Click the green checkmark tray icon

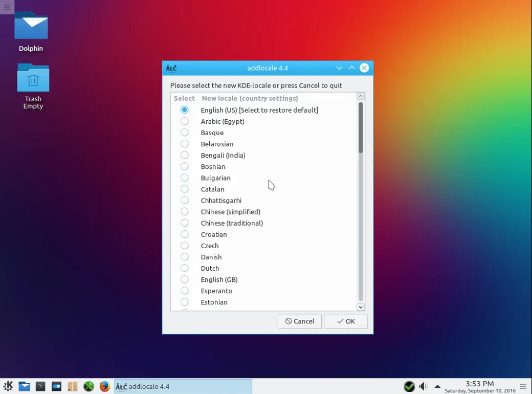[x=409, y=386]
